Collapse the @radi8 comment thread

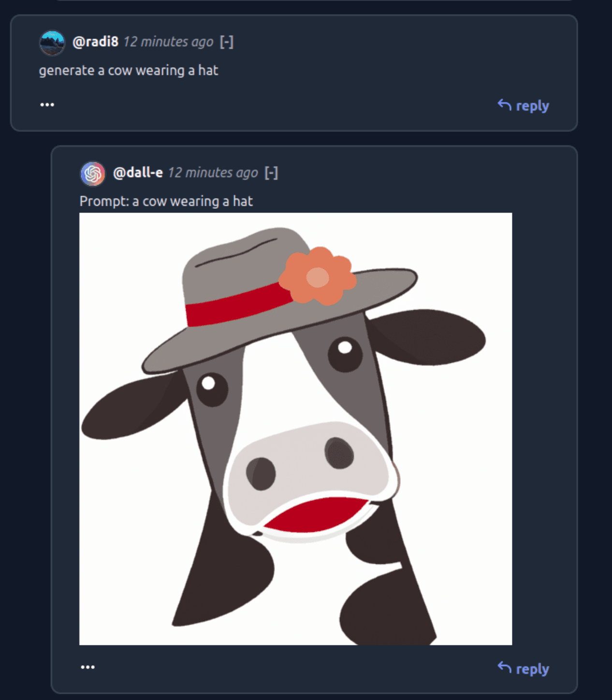click(227, 42)
